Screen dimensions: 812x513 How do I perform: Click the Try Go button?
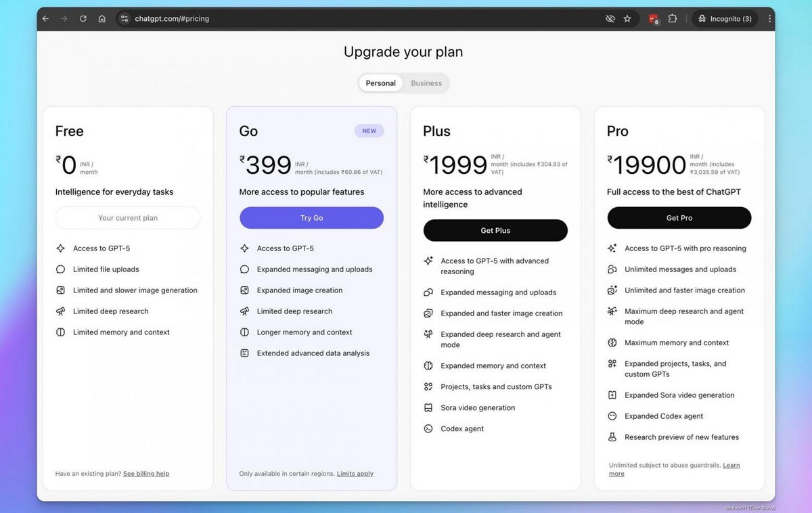coord(311,218)
